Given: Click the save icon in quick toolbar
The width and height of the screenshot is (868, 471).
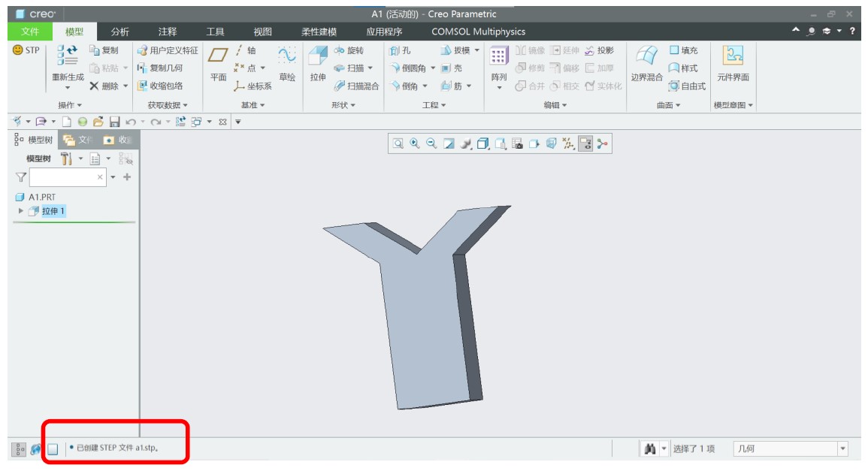Looking at the screenshot, I should [114, 122].
